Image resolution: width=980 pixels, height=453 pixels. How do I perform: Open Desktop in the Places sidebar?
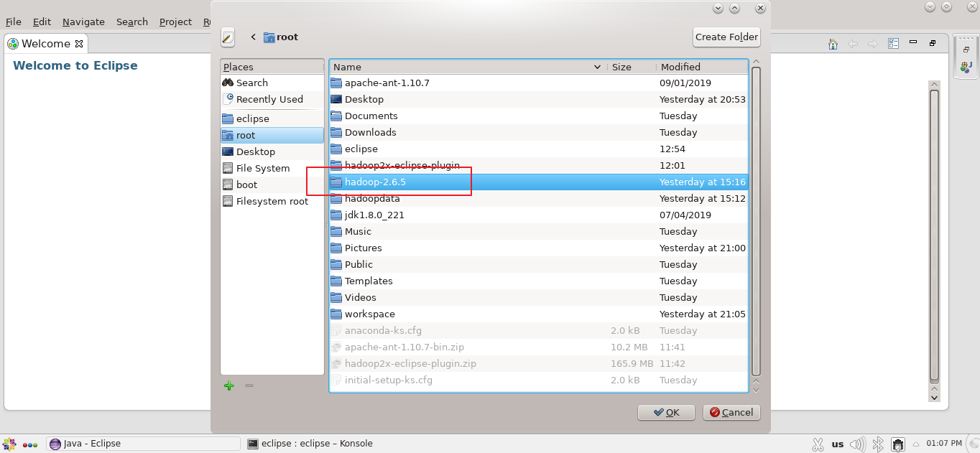(272, 151)
